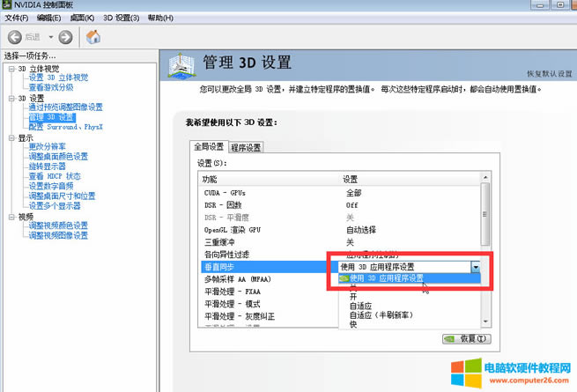Screen dimensions: 577x392
Task: Click the Forward arrow navigation icon
Action: coord(65,37)
